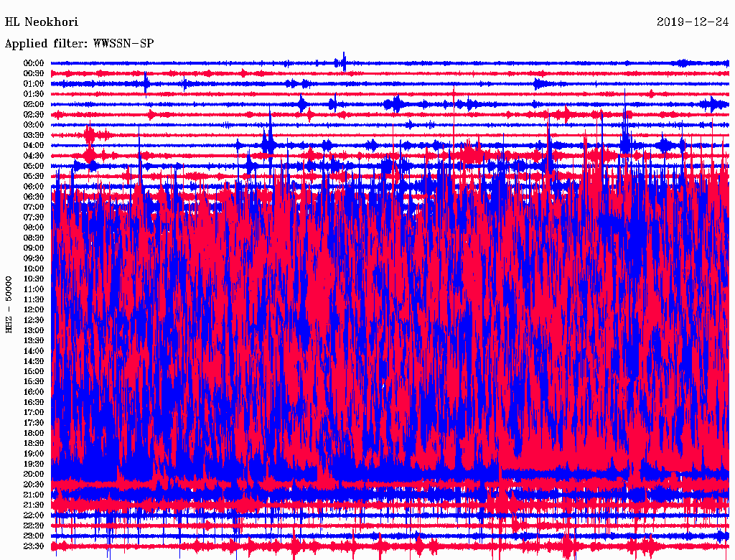Select the 10:30 time label

[34, 279]
